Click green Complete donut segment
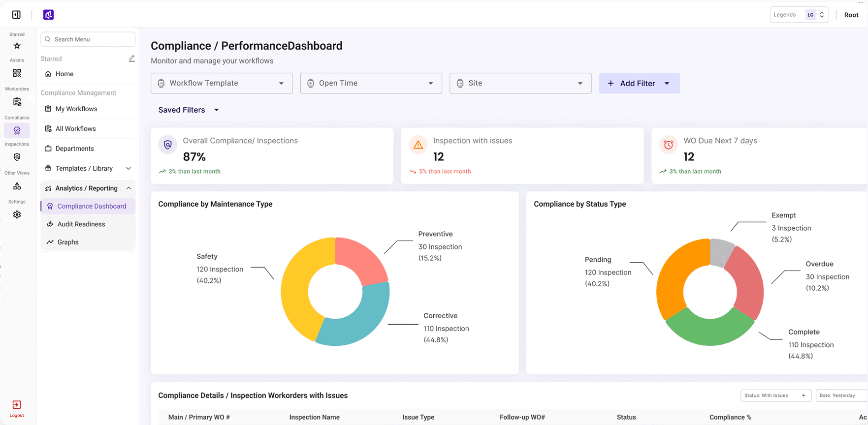The image size is (868, 425). pyautogui.click(x=709, y=330)
